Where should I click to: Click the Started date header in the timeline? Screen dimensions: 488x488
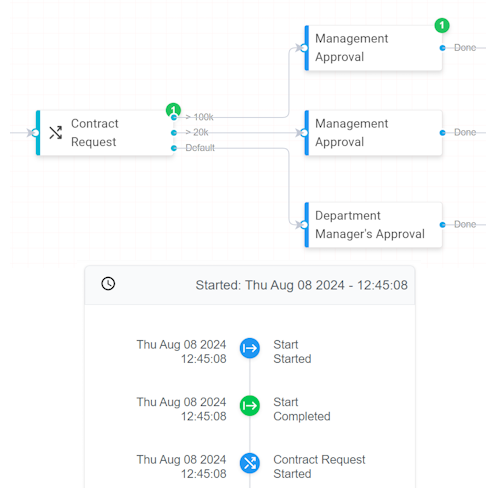coord(301,285)
